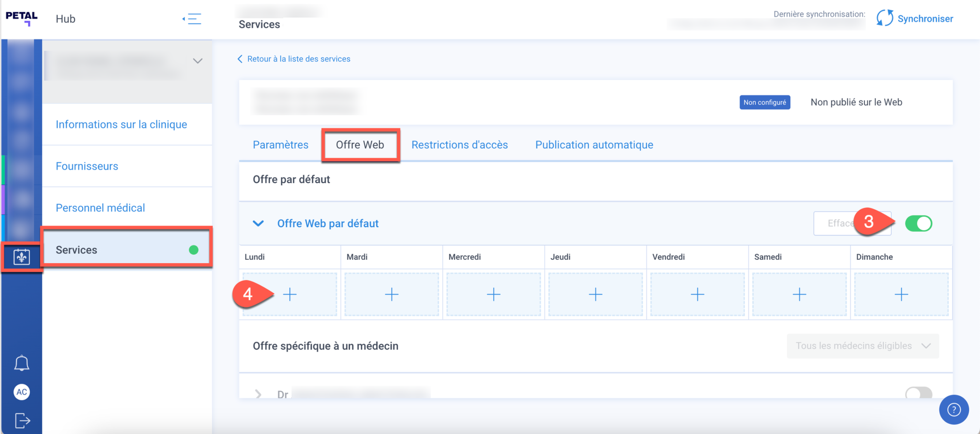
Task: Expand the Dr row chevron
Action: [258, 394]
